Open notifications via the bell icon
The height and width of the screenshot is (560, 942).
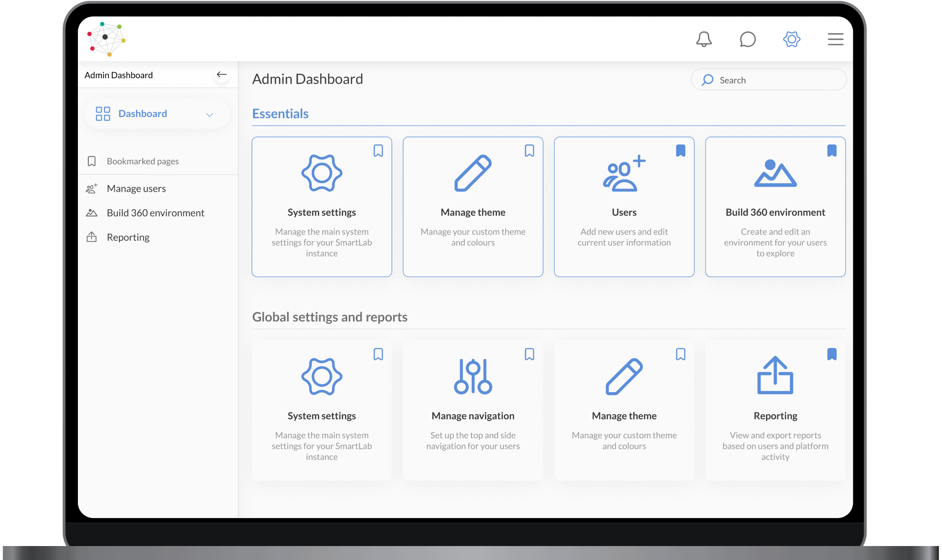704,39
